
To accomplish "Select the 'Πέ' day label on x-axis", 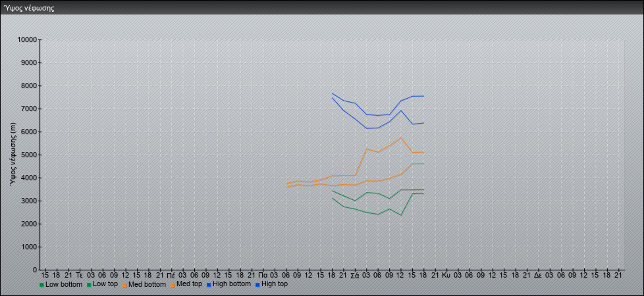I will [171, 275].
